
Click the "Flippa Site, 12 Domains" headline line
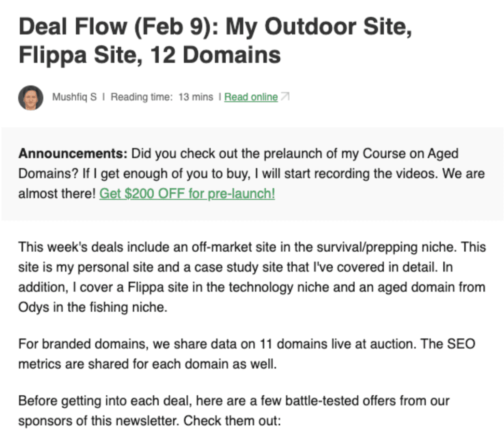coord(149,55)
